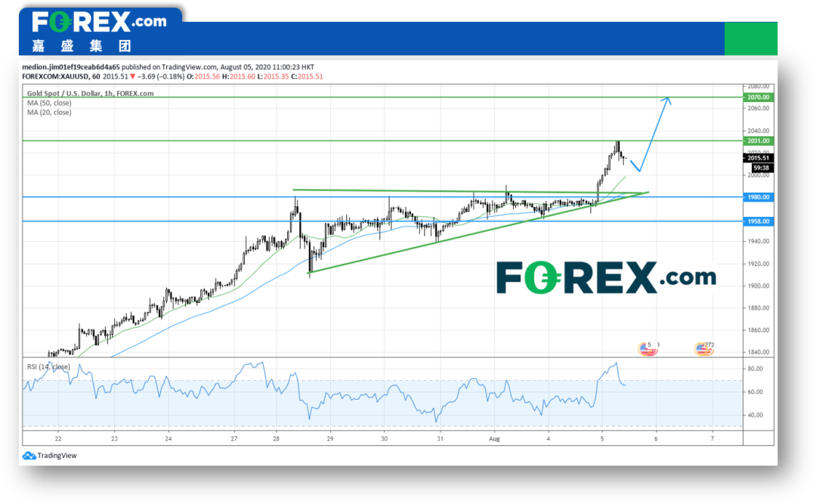The image size is (816, 504).
Task: Select the green 2070.00 price level label
Action: (x=759, y=97)
